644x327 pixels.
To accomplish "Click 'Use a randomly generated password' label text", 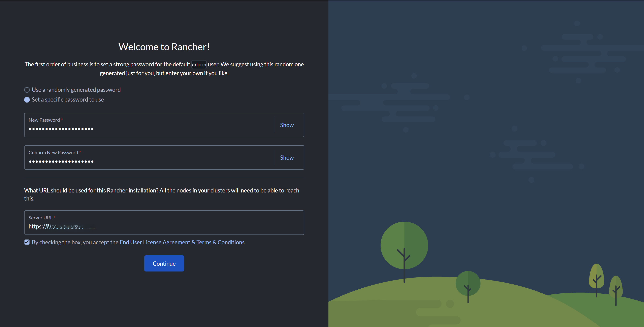I will (76, 90).
